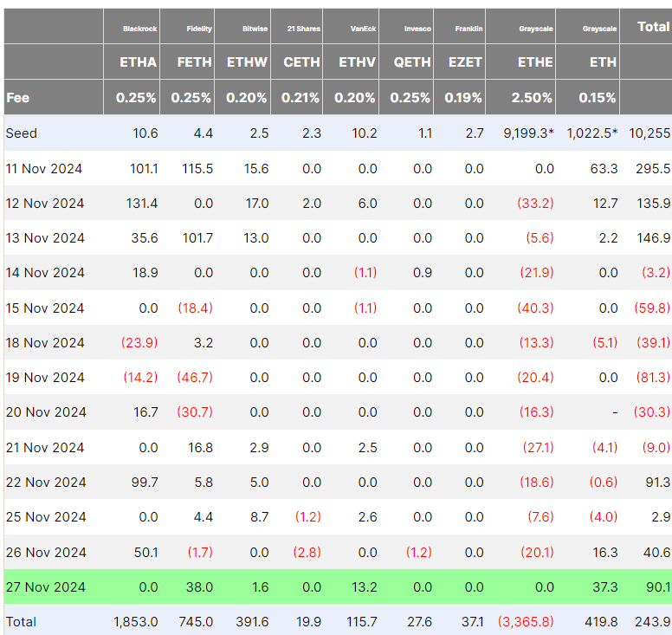The height and width of the screenshot is (635, 672).
Task: Select the Fee row label
Action: pyautogui.click(x=17, y=98)
